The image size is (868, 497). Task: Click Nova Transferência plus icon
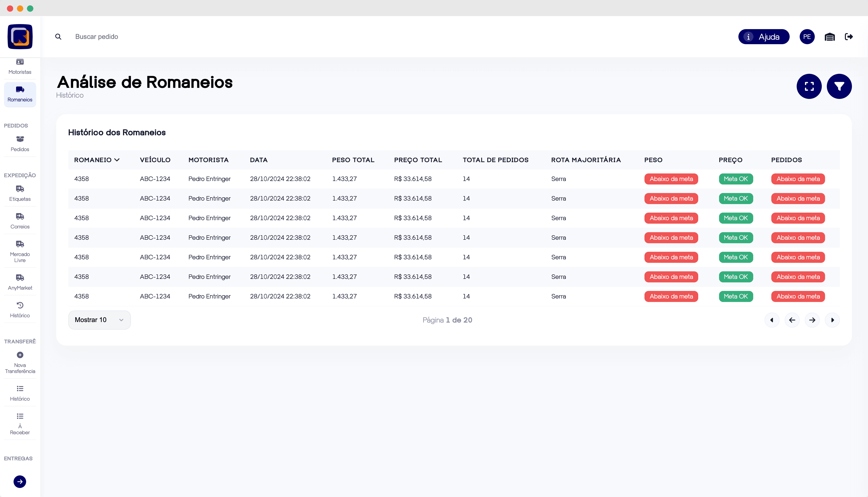click(20, 355)
